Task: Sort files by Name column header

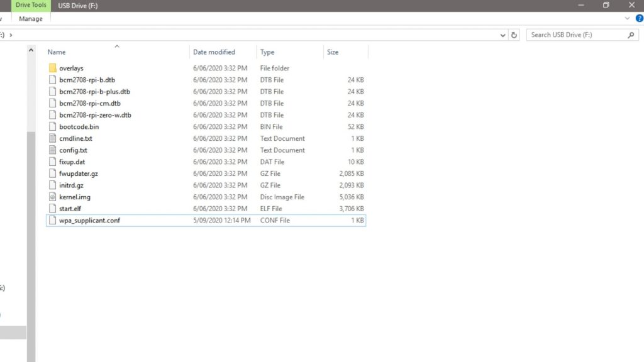Action: coord(57,52)
